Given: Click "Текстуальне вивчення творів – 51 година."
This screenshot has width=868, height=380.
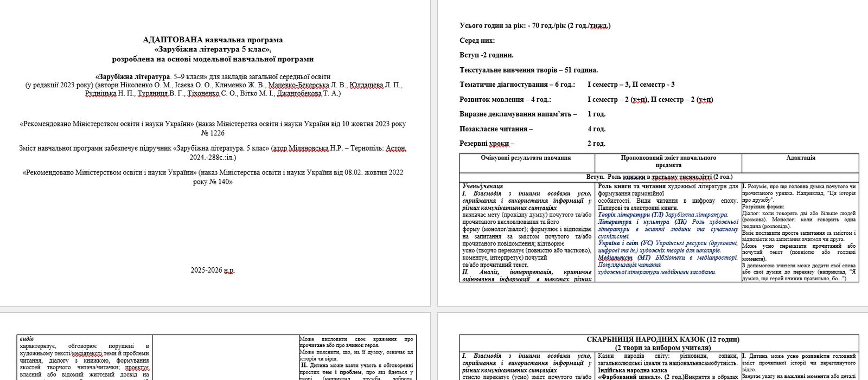Looking at the screenshot, I should [x=528, y=70].
